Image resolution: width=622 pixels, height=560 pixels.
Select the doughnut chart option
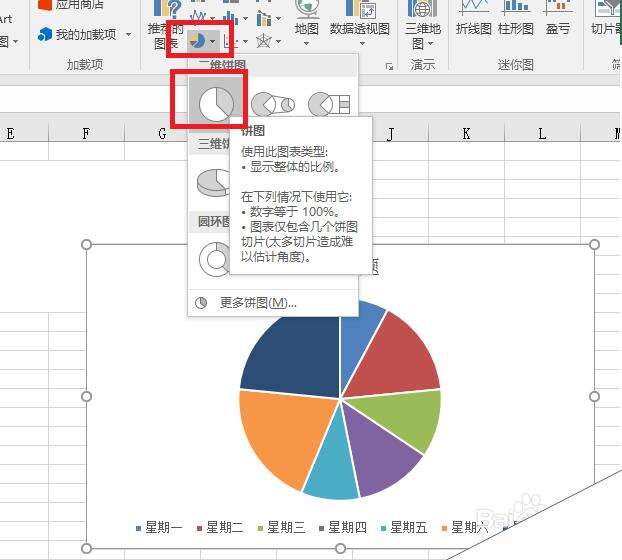click(214, 259)
